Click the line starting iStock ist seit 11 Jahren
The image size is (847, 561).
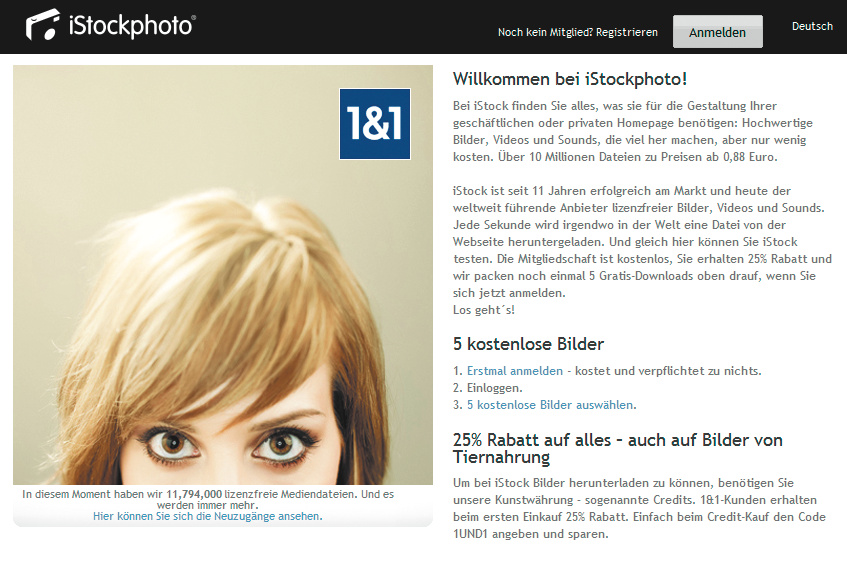coord(622,191)
